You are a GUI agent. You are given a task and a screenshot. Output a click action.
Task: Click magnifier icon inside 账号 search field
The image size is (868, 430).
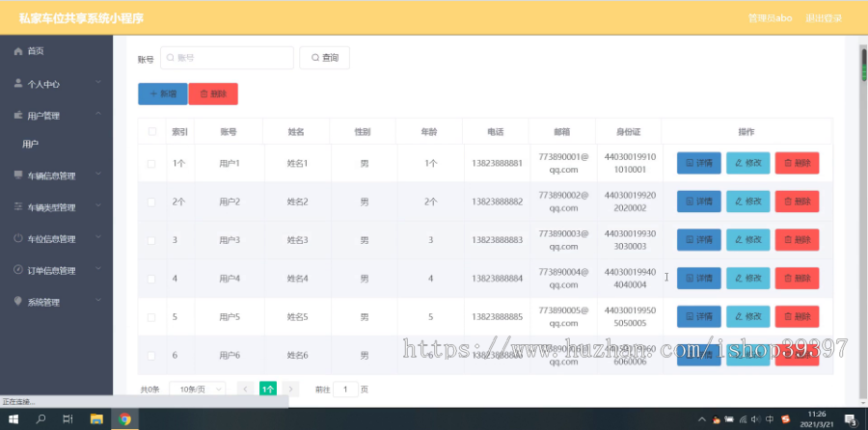(171, 58)
